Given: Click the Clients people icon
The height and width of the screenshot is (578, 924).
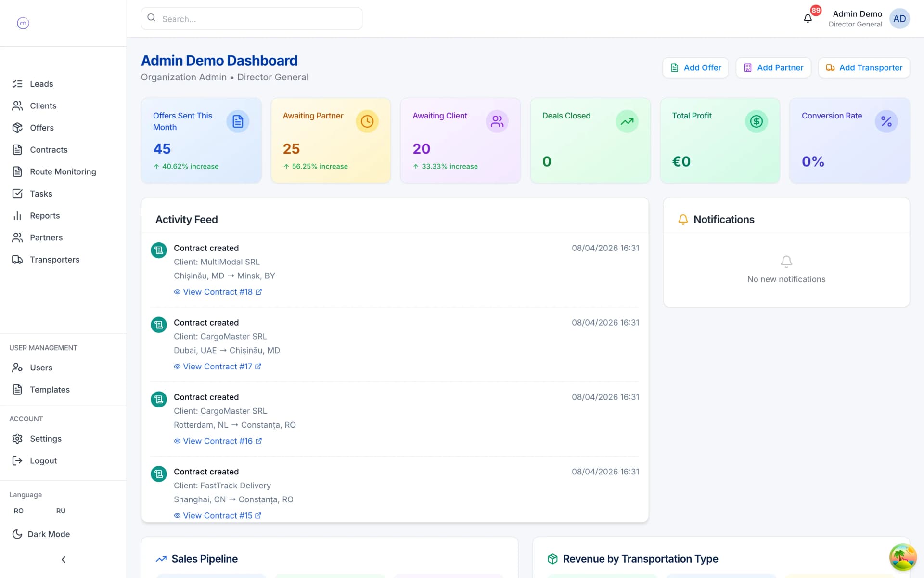Looking at the screenshot, I should (x=17, y=105).
